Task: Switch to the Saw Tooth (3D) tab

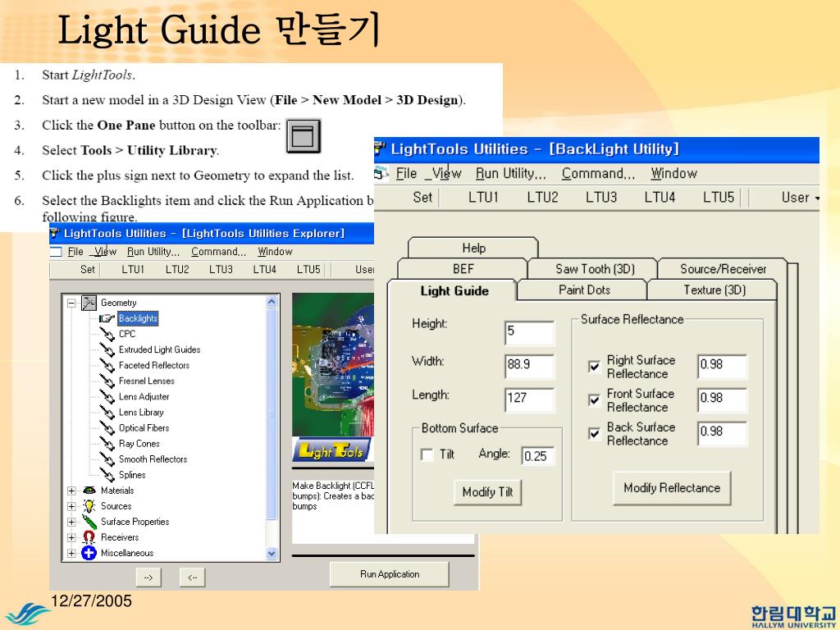Action: point(594,269)
